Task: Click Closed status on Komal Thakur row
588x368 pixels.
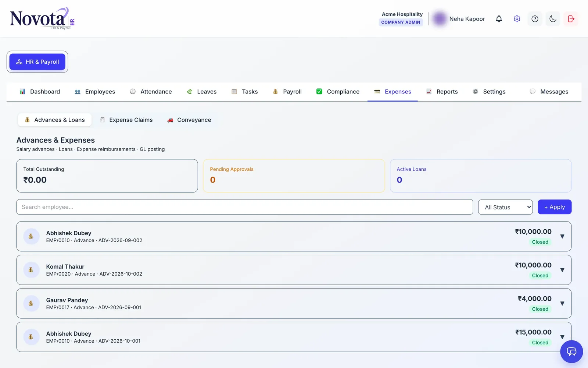Action: tap(540, 276)
